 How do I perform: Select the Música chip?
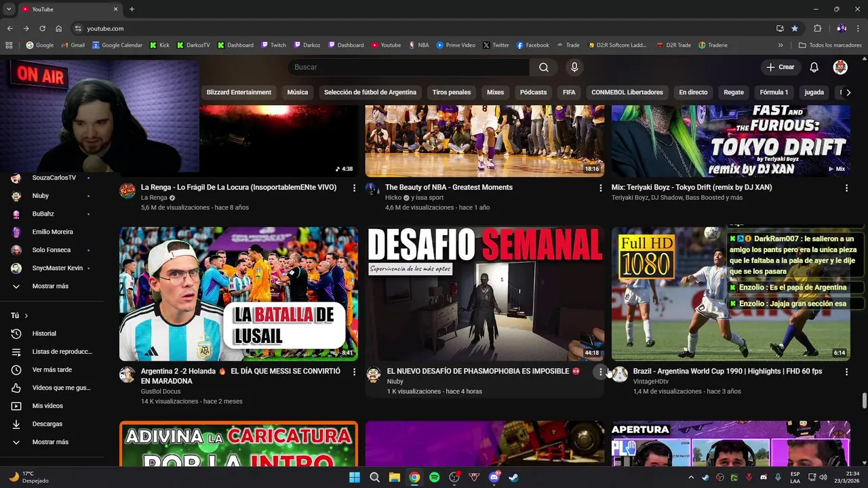(298, 92)
